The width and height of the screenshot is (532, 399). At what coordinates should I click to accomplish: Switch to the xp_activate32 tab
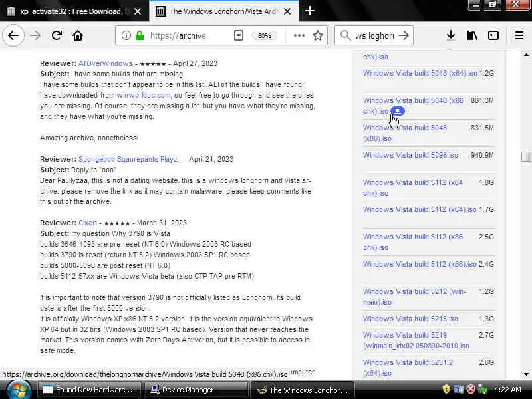tap(74, 11)
